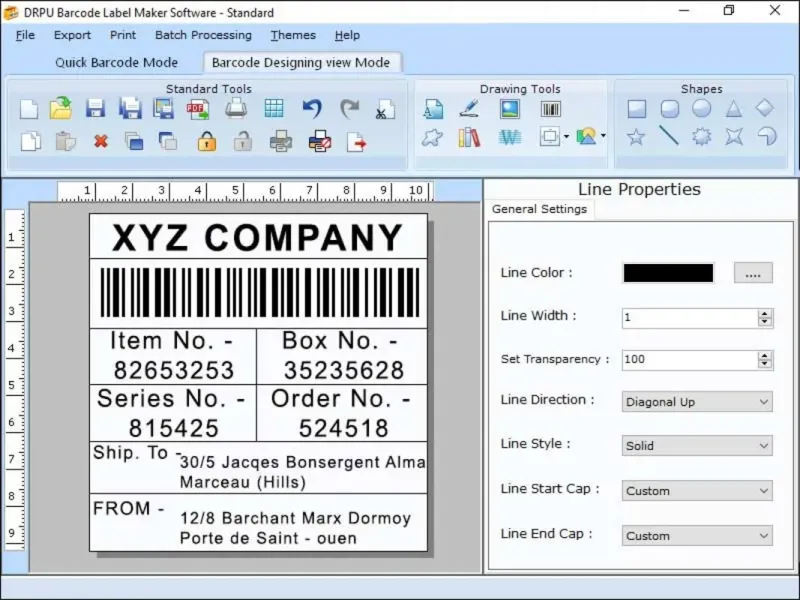Viewport: 800px width, 600px height.
Task: Open Line Style dropdown
Action: click(697, 445)
